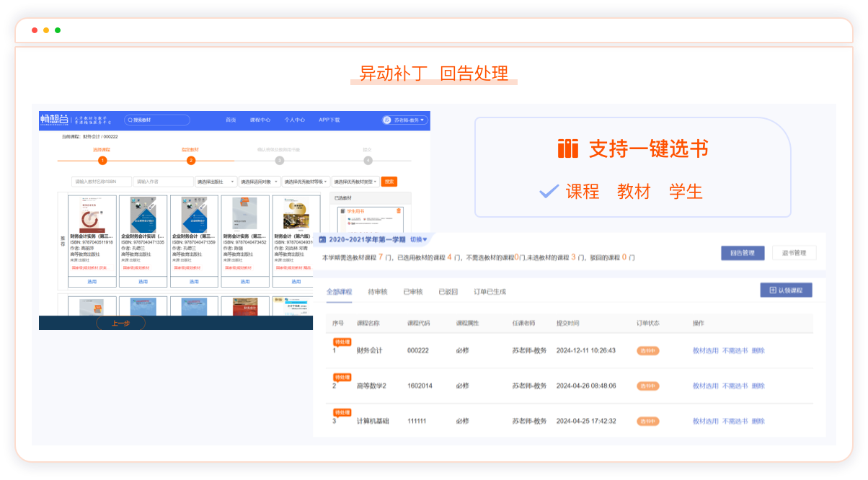The width and height of the screenshot is (868, 480).
Task: Click the 认领课程 button
Action: (786, 290)
